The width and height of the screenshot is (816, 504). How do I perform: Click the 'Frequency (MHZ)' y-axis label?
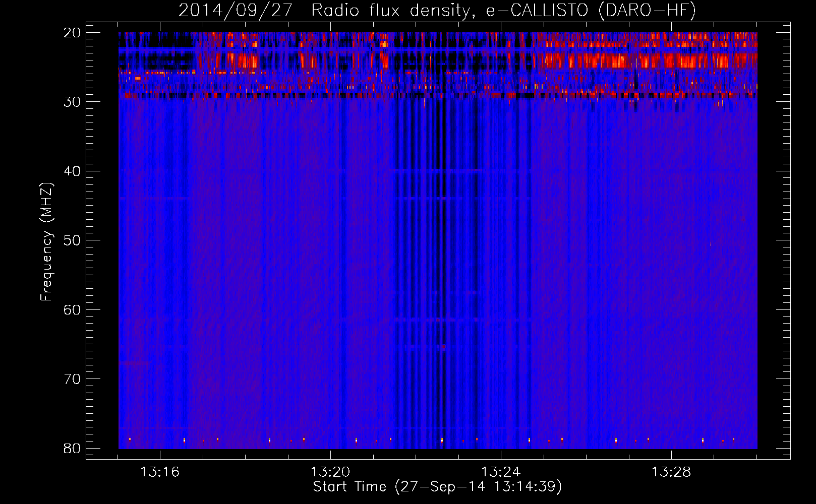pos(46,242)
